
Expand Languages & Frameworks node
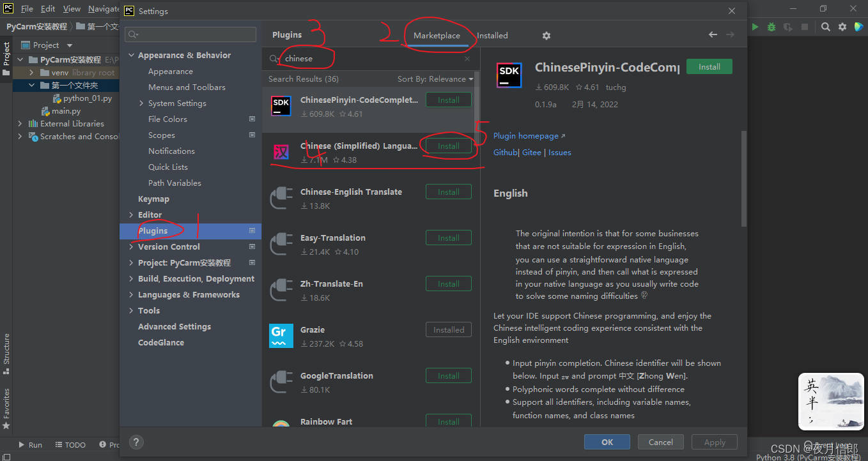point(132,295)
